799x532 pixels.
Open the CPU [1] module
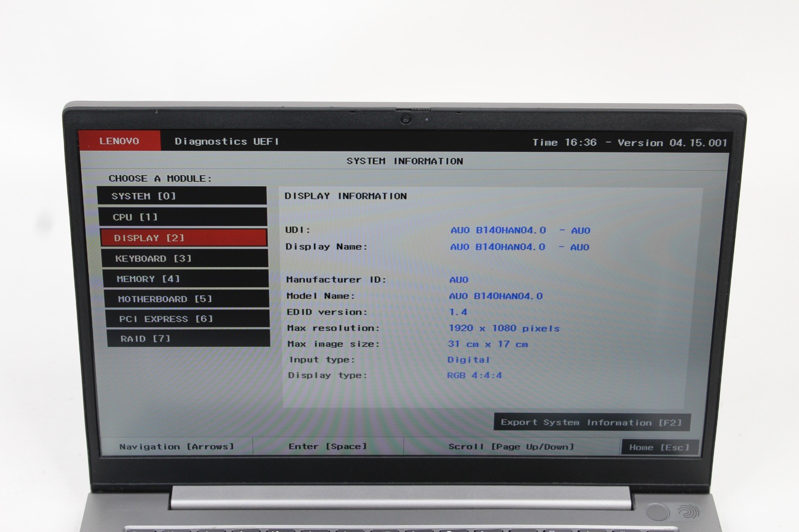click(x=183, y=217)
